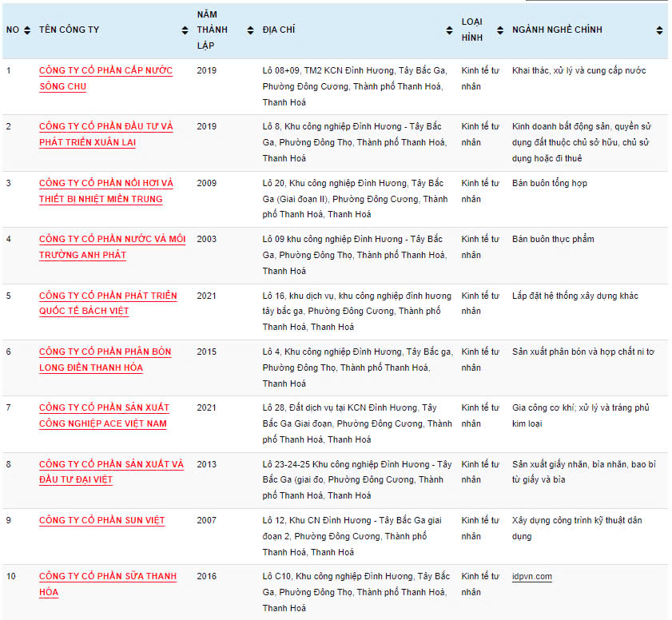
Task: Click address starting 'Lô C10, Khu công nghiệp'
Action: point(356,592)
